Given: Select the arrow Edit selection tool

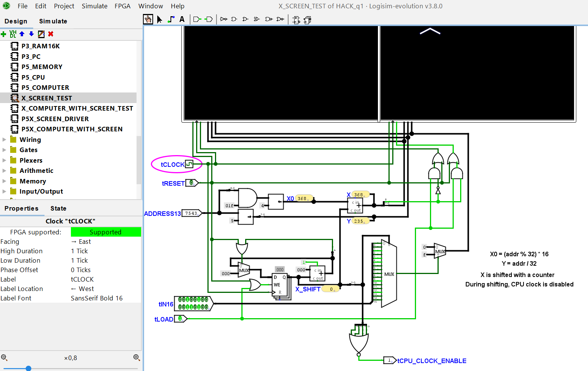Looking at the screenshot, I should coord(160,19).
